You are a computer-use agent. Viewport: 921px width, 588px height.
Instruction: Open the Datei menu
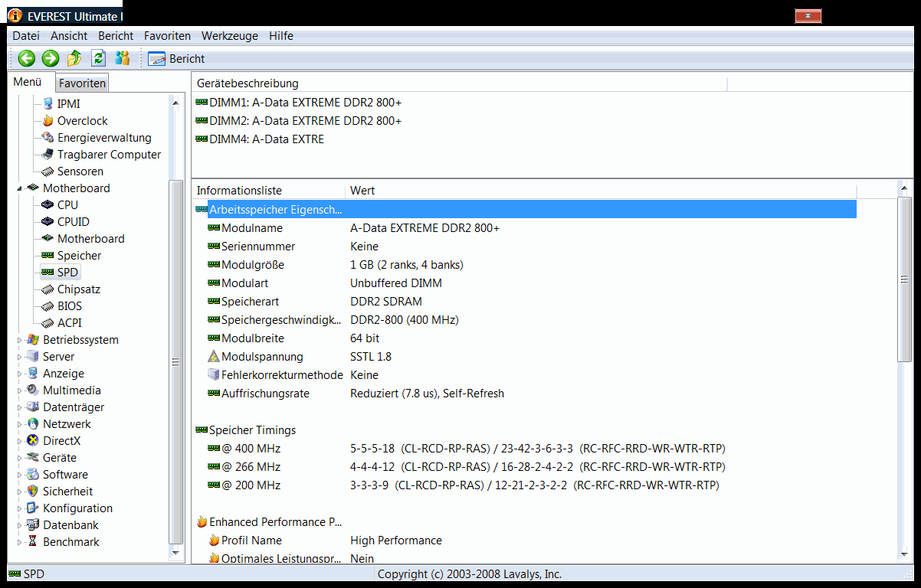[x=26, y=36]
